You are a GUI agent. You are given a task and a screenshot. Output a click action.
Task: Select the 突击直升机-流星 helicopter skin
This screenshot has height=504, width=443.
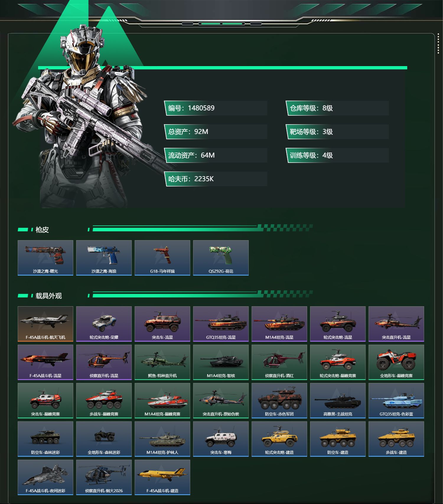click(396, 324)
